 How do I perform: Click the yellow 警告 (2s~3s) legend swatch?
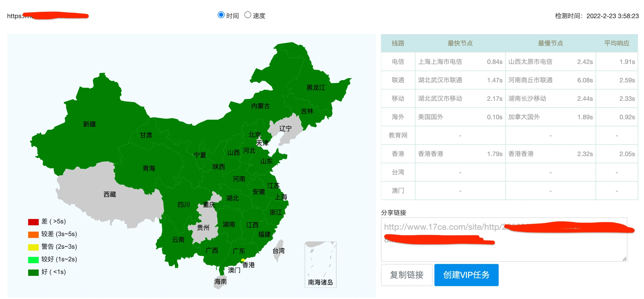coord(33,247)
